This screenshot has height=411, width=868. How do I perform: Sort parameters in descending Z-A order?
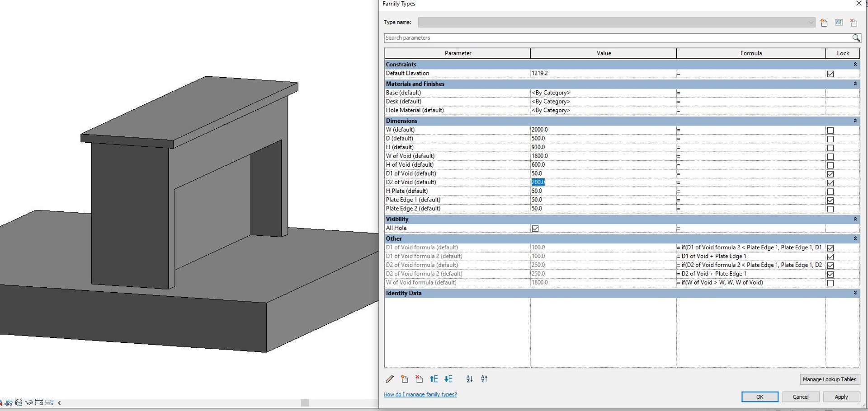coord(484,379)
